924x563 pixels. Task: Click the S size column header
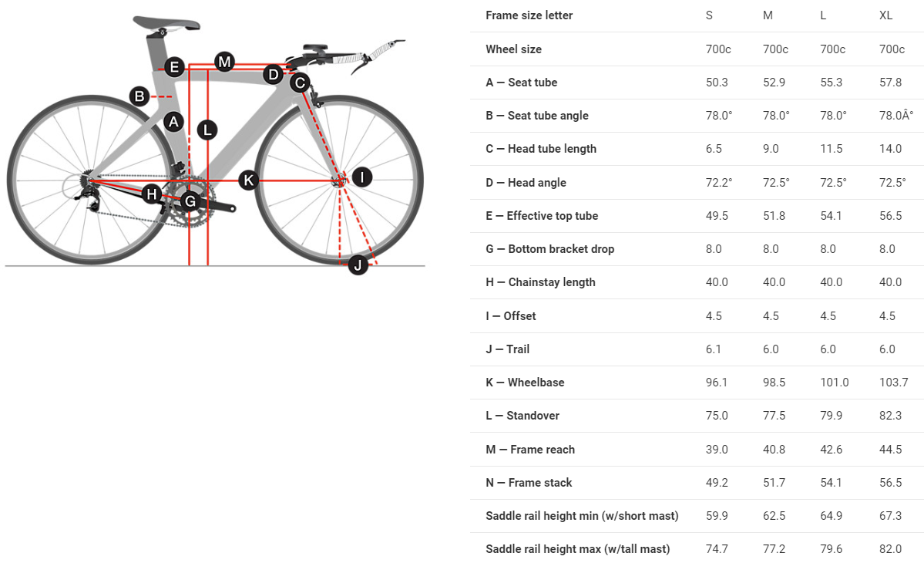709,15
